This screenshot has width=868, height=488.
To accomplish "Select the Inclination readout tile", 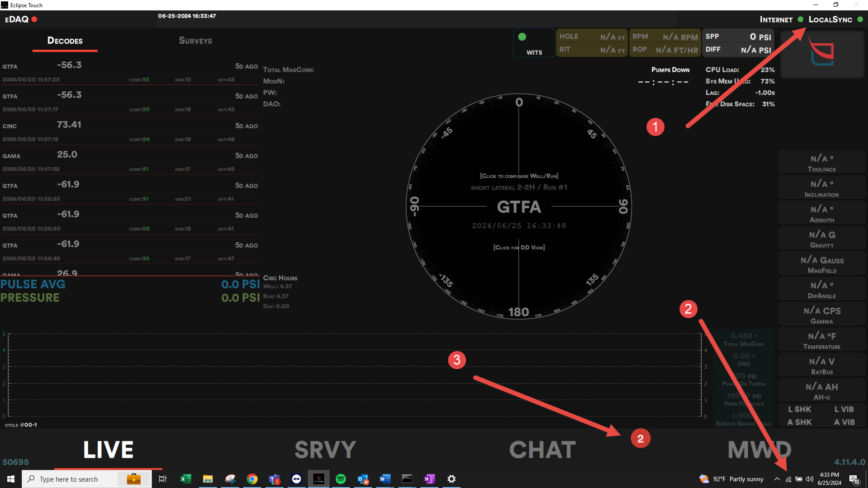I will tap(822, 188).
